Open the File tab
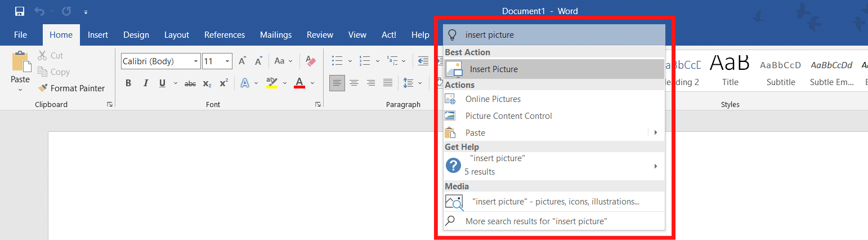Image resolution: width=868 pixels, height=240 pixels. (21, 35)
